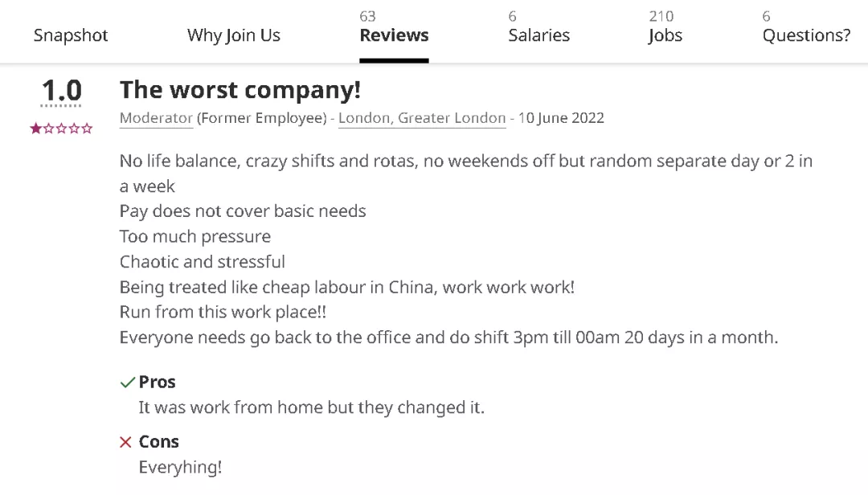This screenshot has width=868, height=495.
Task: Open the 1.0 rating breakdown
Action: [x=61, y=92]
